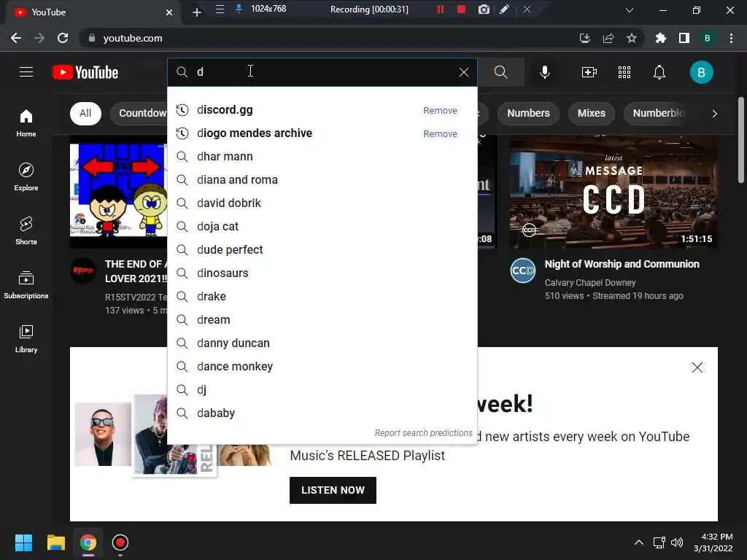This screenshot has height=560, width=747.
Task: Open the YouTube apps grid icon
Action: 624,72
